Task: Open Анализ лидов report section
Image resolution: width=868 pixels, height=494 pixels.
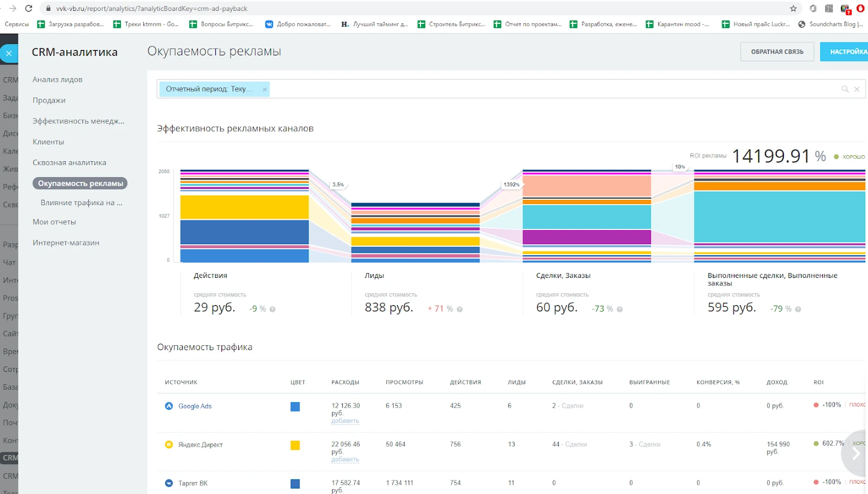Action: 58,80
